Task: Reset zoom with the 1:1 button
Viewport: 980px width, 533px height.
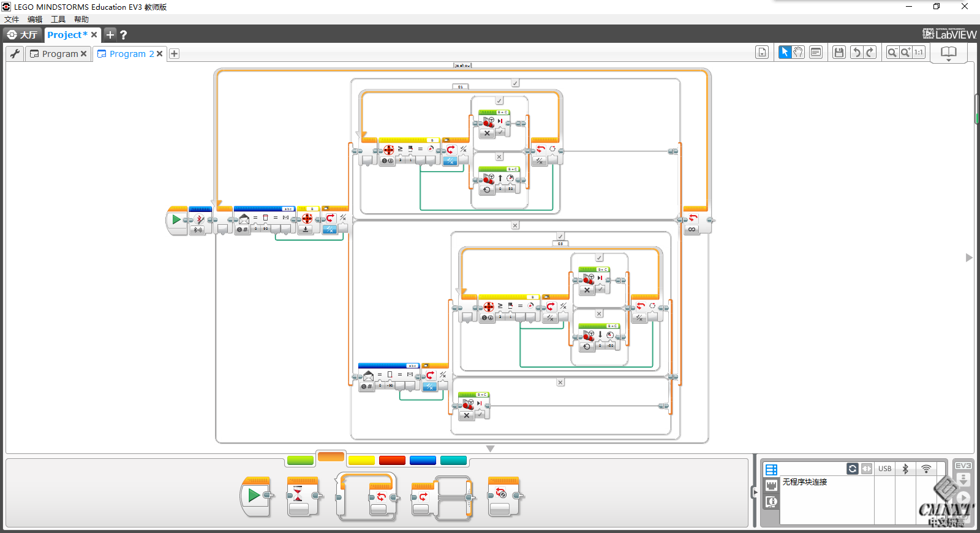Action: pos(919,53)
